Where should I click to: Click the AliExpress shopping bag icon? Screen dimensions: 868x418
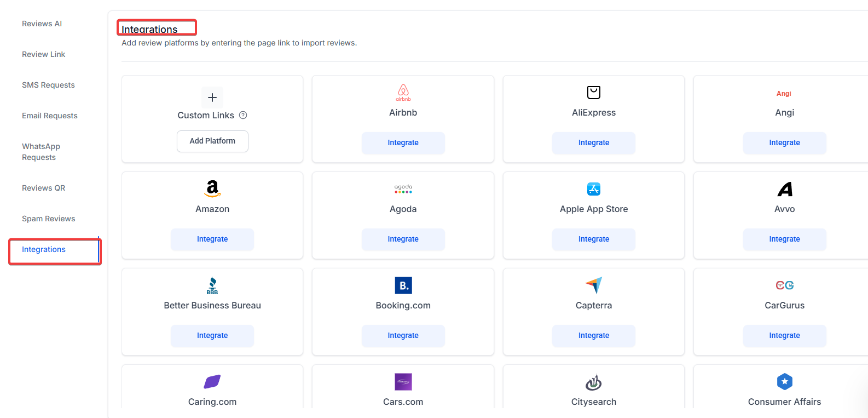pos(594,93)
